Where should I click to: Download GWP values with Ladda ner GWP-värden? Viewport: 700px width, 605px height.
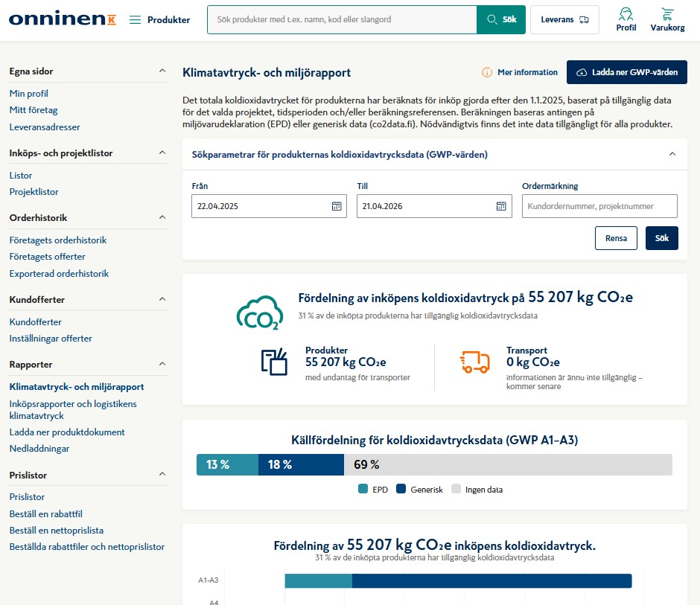627,72
